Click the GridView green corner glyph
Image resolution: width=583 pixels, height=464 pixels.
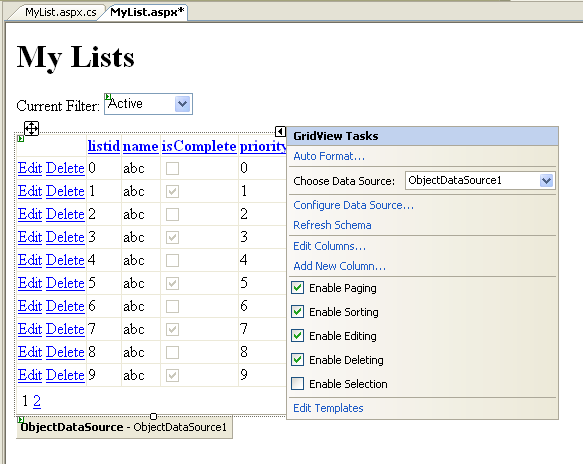pos(21,138)
